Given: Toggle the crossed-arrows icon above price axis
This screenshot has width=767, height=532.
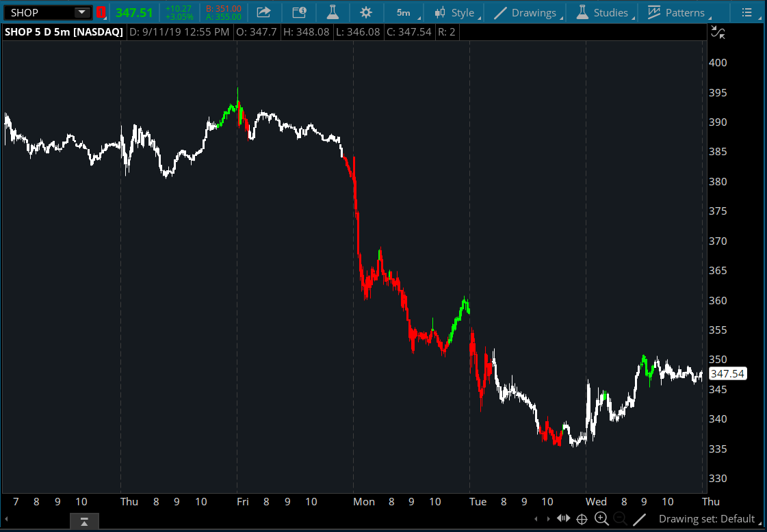Looking at the screenshot, I should tap(717, 31).
